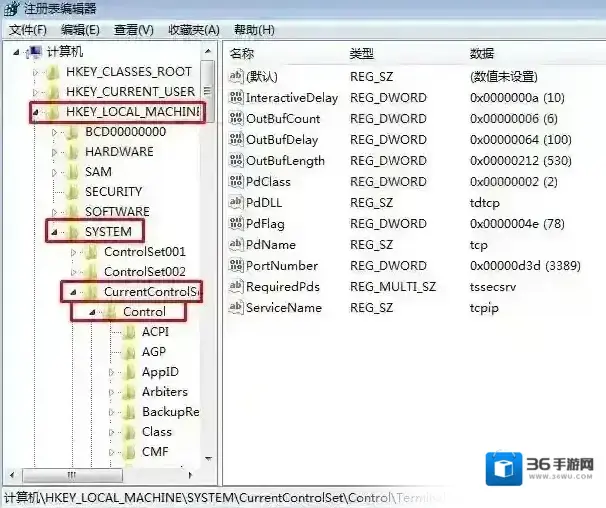The height and width of the screenshot is (508, 606).
Task: Click the 0x00000d3d (3389) data cell
Action: click(x=525, y=266)
